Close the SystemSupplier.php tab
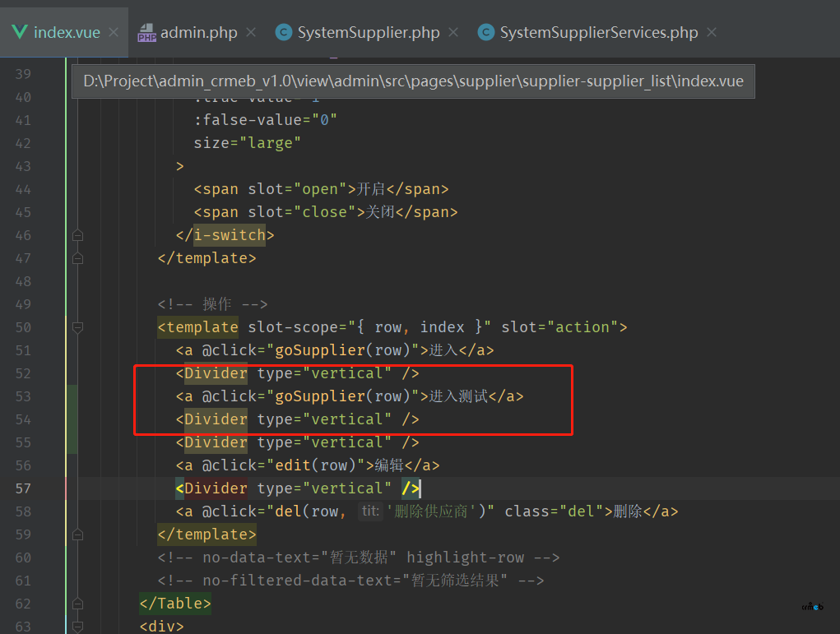This screenshot has height=634, width=840. tap(453, 33)
